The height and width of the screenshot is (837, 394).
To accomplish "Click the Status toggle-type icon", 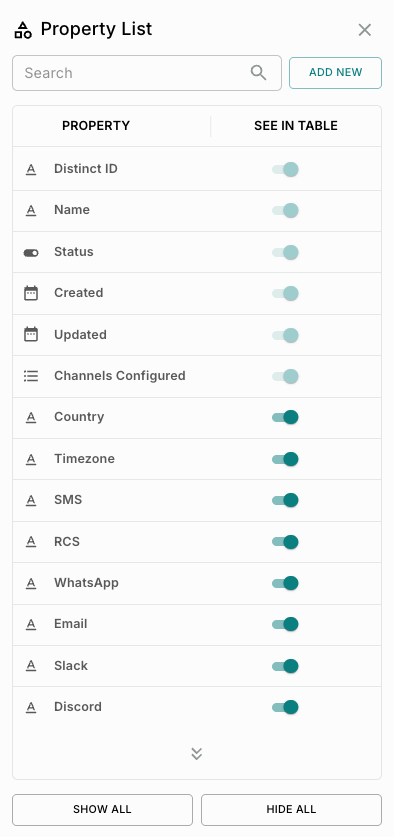I will click(31, 252).
